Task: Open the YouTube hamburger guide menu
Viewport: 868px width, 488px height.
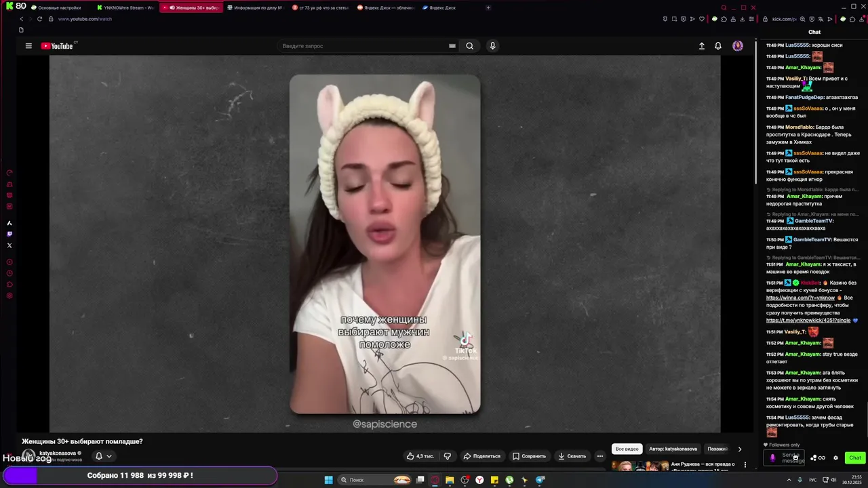Action: pos(28,46)
